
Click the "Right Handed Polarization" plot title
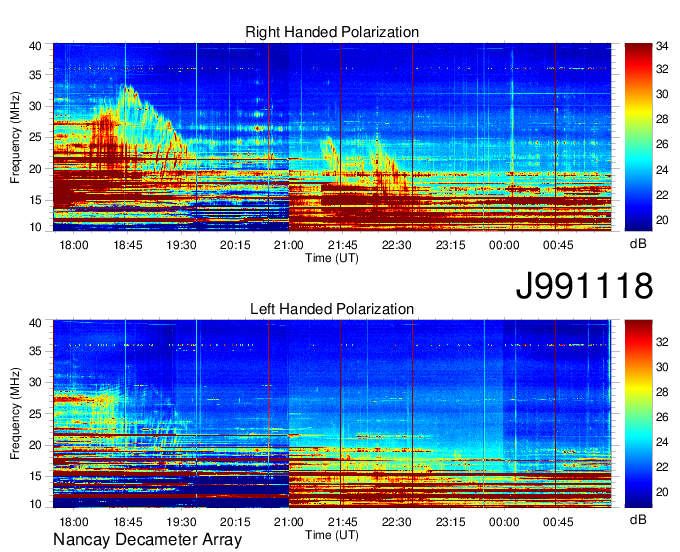[x=332, y=32]
